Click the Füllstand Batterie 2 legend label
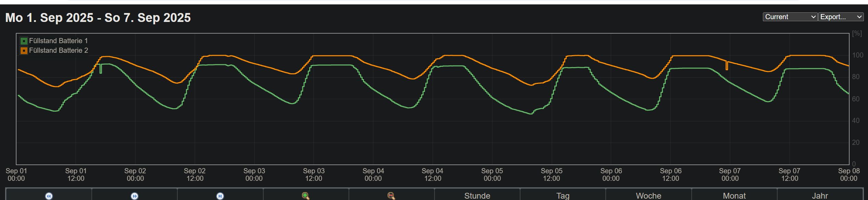Image resolution: width=868 pixels, height=200 pixels. coord(59,50)
